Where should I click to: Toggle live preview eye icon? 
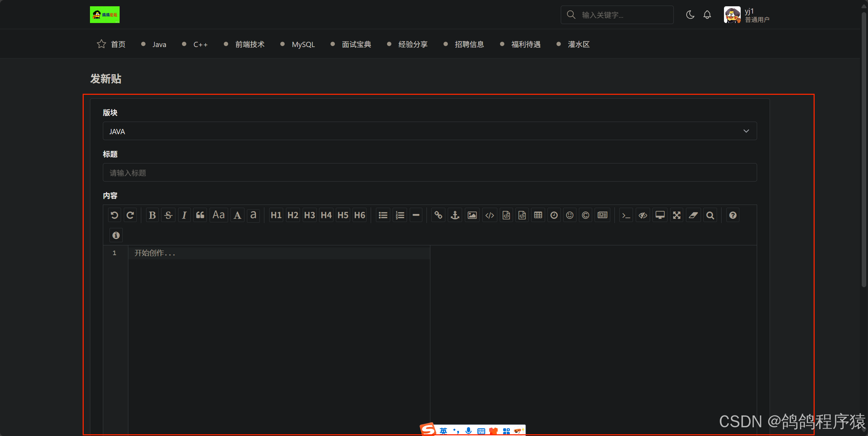click(x=643, y=215)
